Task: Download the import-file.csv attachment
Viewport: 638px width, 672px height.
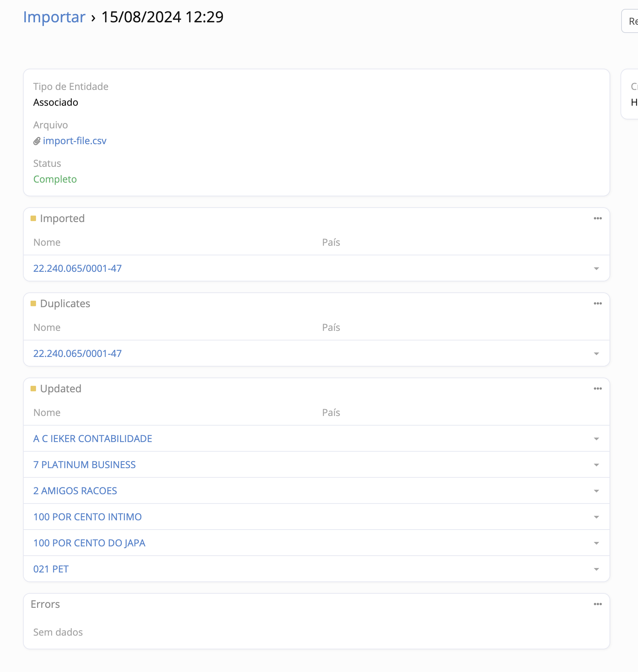Action: 74,141
